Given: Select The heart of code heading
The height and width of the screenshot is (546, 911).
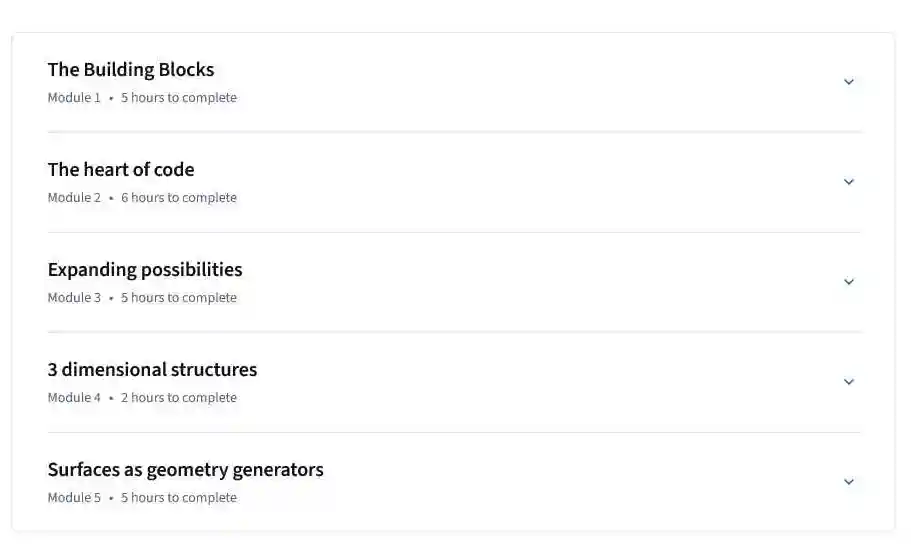Looking at the screenshot, I should [x=121, y=170].
